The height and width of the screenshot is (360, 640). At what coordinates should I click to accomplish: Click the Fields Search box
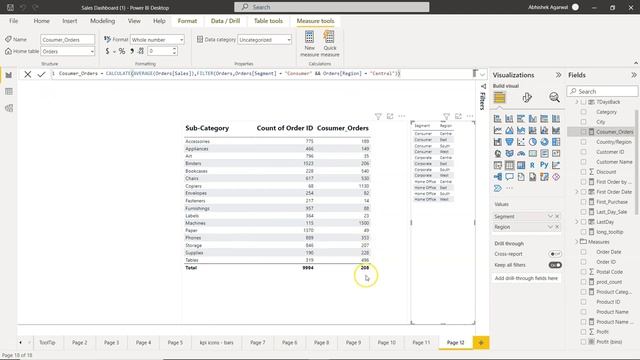pos(602,91)
